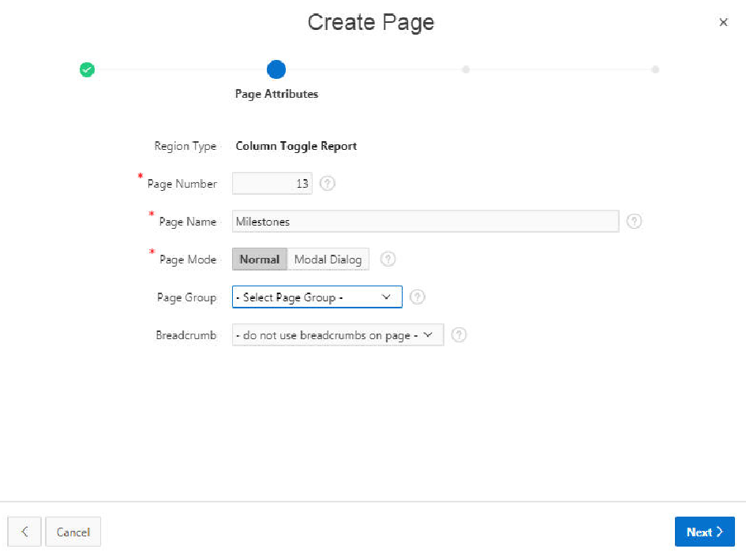Select the Page Number field showing 13
The width and height of the screenshot is (746, 560).
coord(272,183)
